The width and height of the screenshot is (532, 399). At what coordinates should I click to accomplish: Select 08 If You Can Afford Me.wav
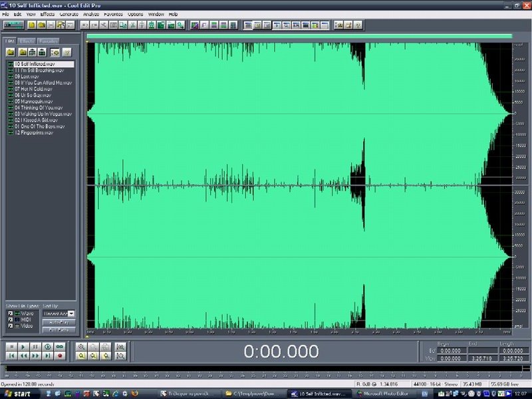point(42,82)
